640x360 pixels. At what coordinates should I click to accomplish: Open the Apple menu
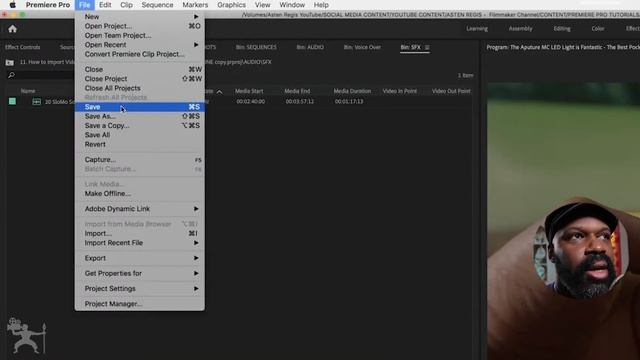pyautogui.click(x=13, y=5)
